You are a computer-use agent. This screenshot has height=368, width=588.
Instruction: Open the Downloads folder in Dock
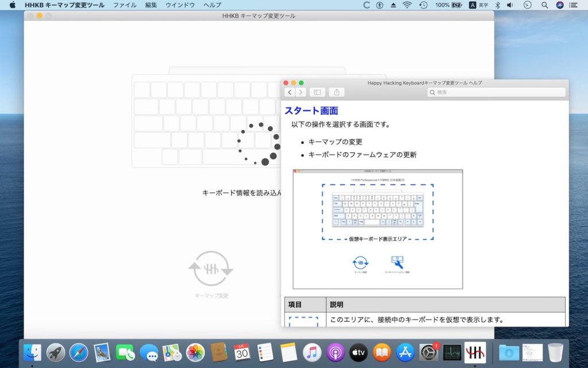click(x=509, y=352)
